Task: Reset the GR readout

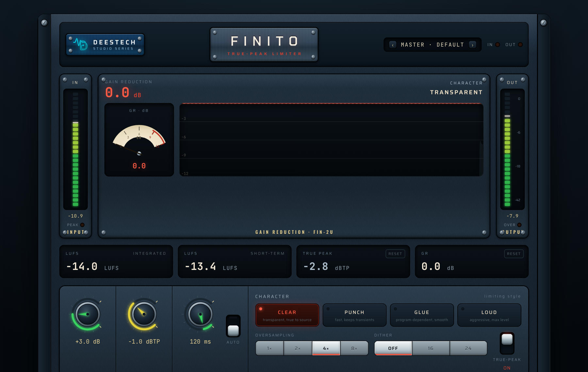Action: point(514,254)
